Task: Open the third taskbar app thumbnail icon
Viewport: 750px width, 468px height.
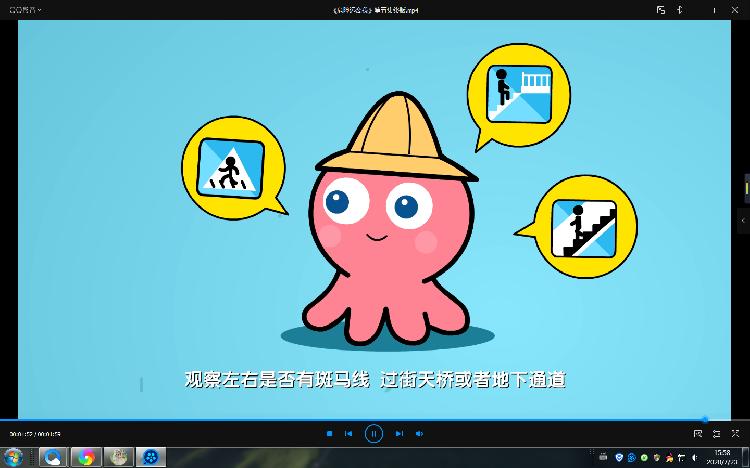Action: (118, 457)
